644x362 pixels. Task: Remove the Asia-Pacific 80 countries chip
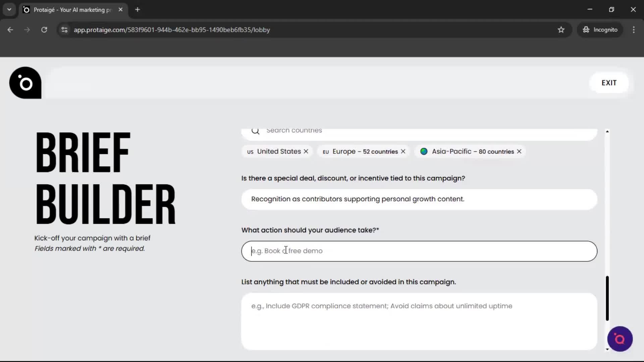coord(519,151)
